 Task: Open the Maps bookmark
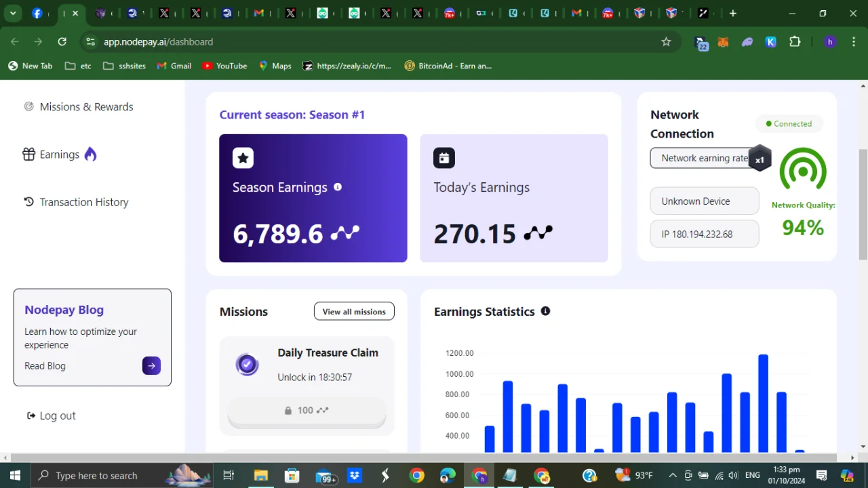(x=275, y=66)
